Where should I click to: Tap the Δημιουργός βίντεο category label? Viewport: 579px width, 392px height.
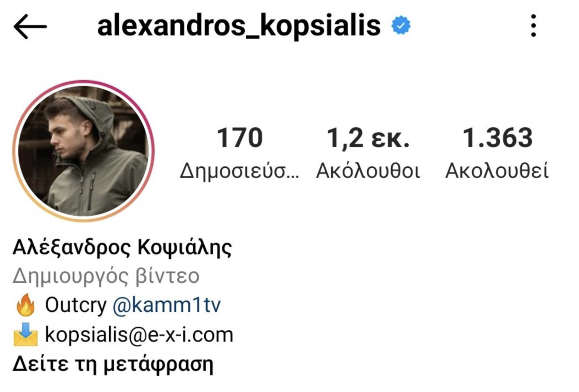(x=106, y=276)
